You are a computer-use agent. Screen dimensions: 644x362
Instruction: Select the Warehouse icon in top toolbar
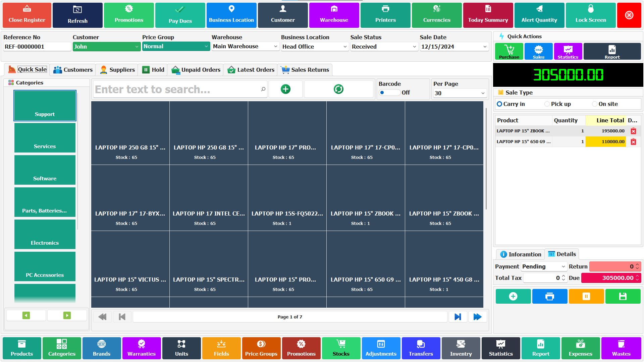(x=334, y=15)
